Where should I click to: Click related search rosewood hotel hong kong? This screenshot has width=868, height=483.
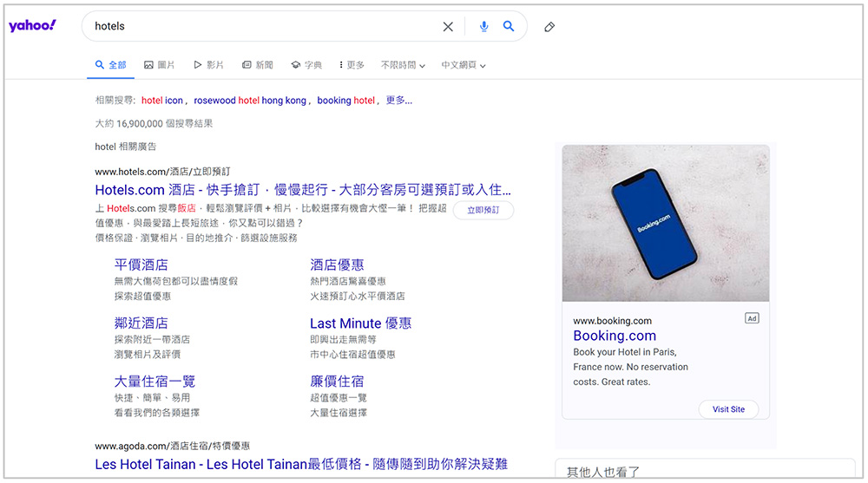[250, 100]
